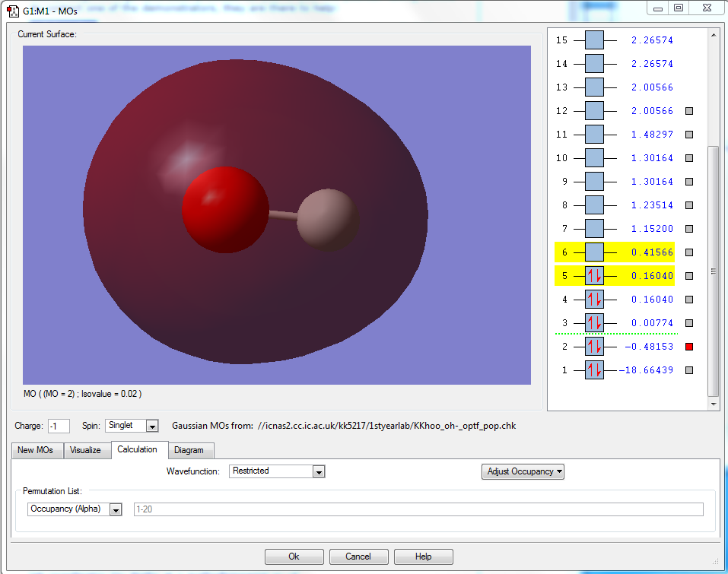
Task: Select orbital box for MO 15
Action: point(594,40)
